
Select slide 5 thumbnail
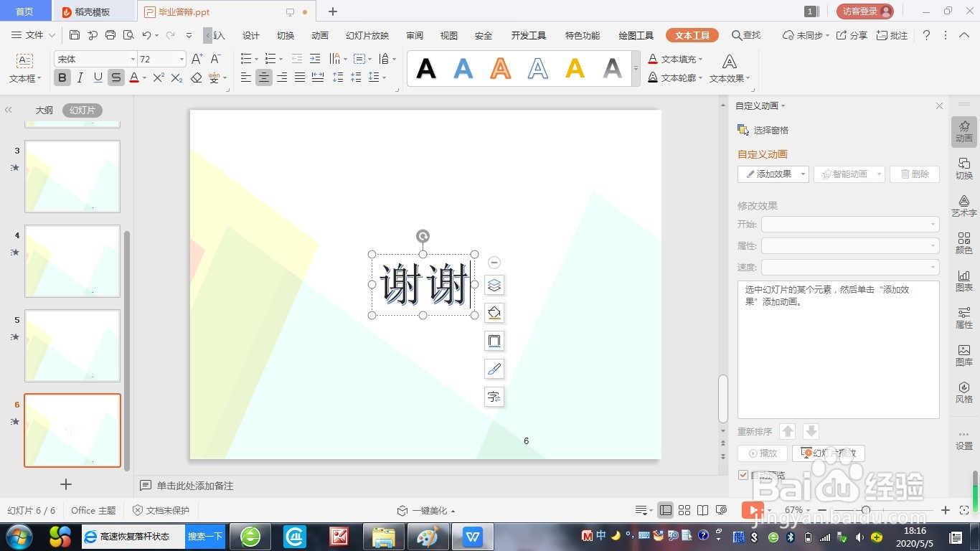click(x=72, y=346)
